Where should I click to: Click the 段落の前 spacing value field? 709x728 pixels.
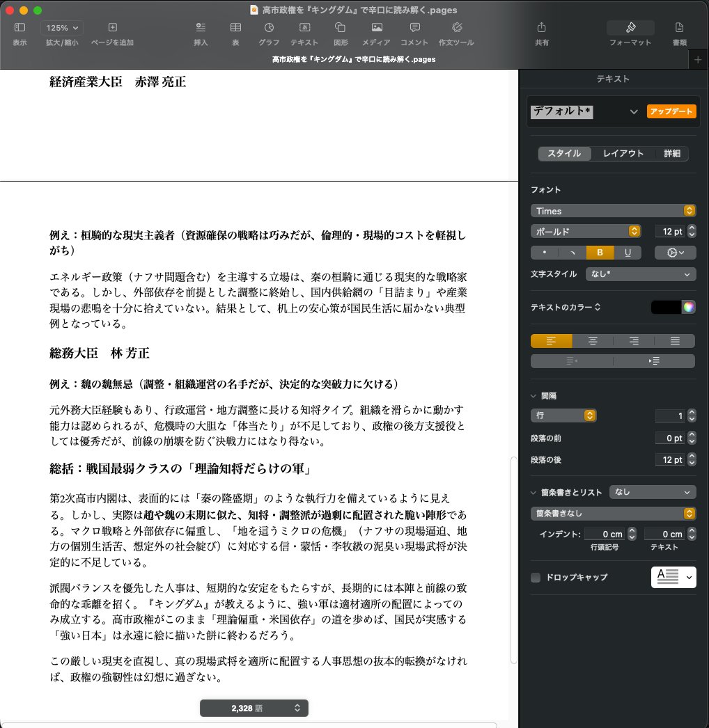tap(669, 438)
